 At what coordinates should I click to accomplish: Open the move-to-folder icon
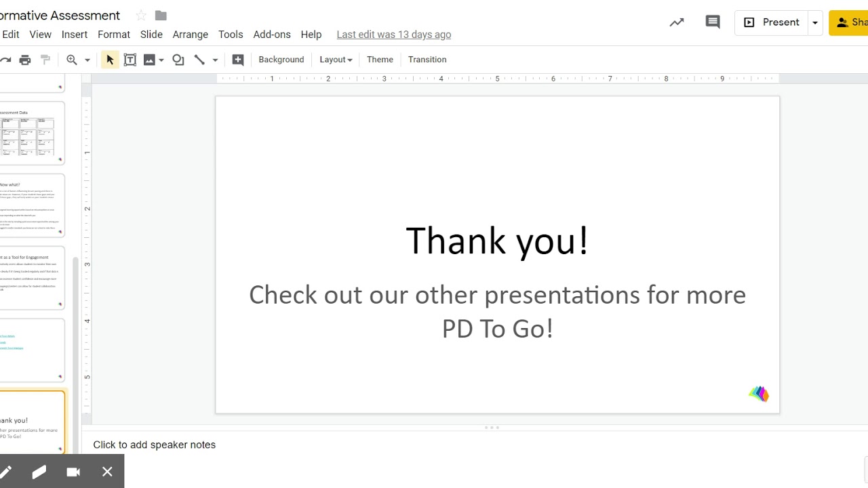(x=161, y=16)
